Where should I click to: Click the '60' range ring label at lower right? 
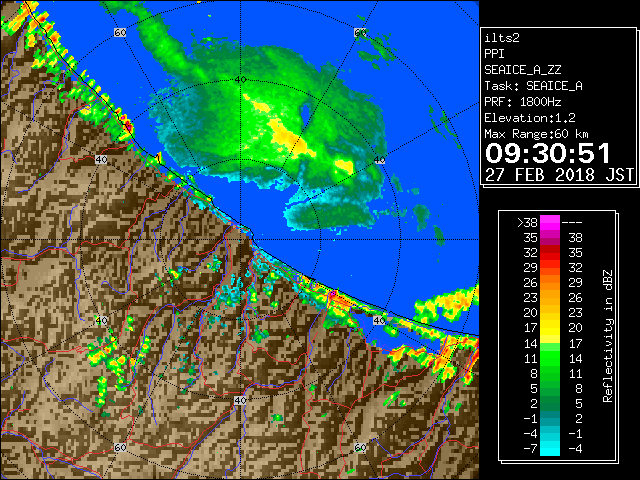pyautogui.click(x=360, y=447)
